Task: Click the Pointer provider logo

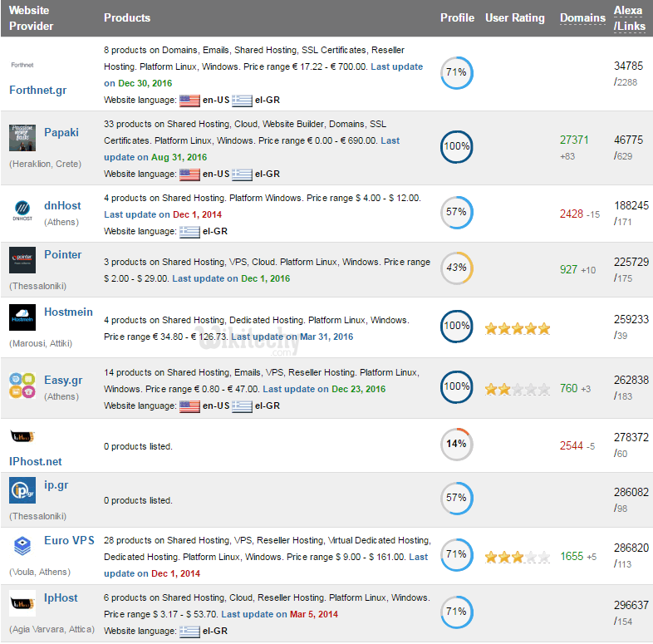Action: click(x=22, y=260)
